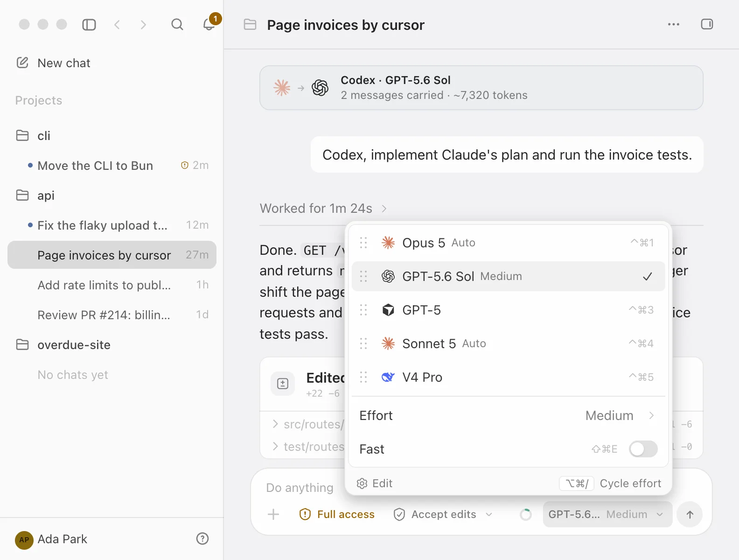The width and height of the screenshot is (739, 560).
Task: Send message with the up arrow button
Action: [690, 514]
